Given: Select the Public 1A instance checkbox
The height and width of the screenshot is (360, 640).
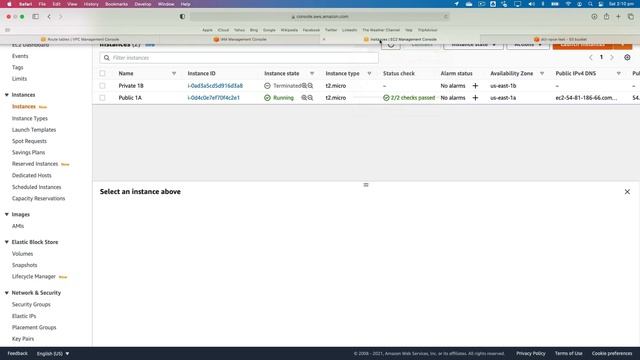Looking at the screenshot, I should (x=102, y=98).
